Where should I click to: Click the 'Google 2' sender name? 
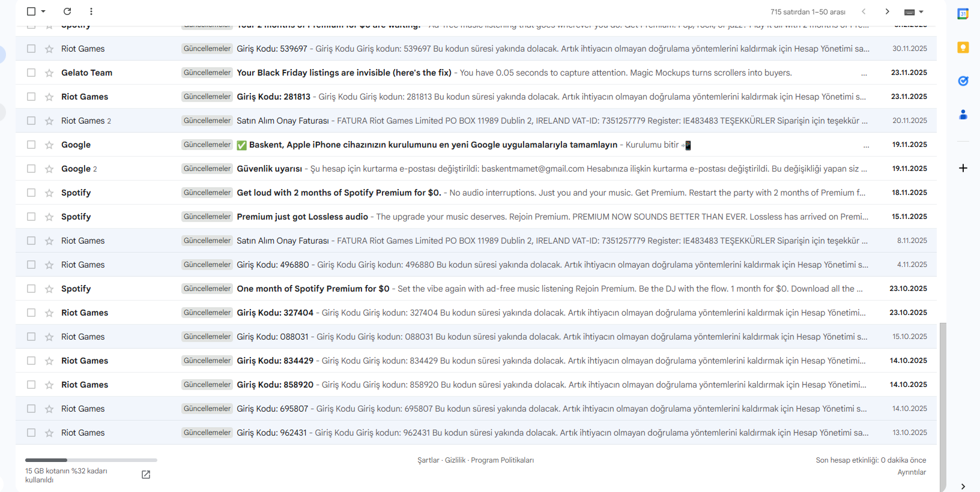(79, 169)
